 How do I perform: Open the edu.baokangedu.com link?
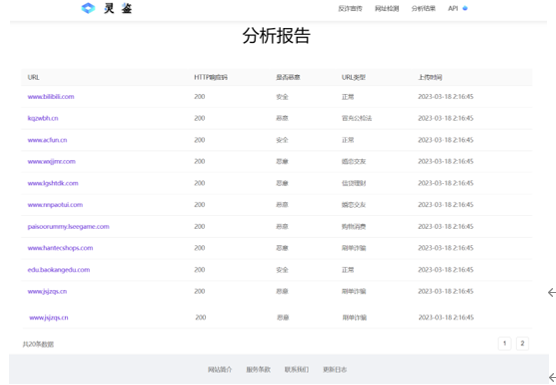tap(59, 270)
